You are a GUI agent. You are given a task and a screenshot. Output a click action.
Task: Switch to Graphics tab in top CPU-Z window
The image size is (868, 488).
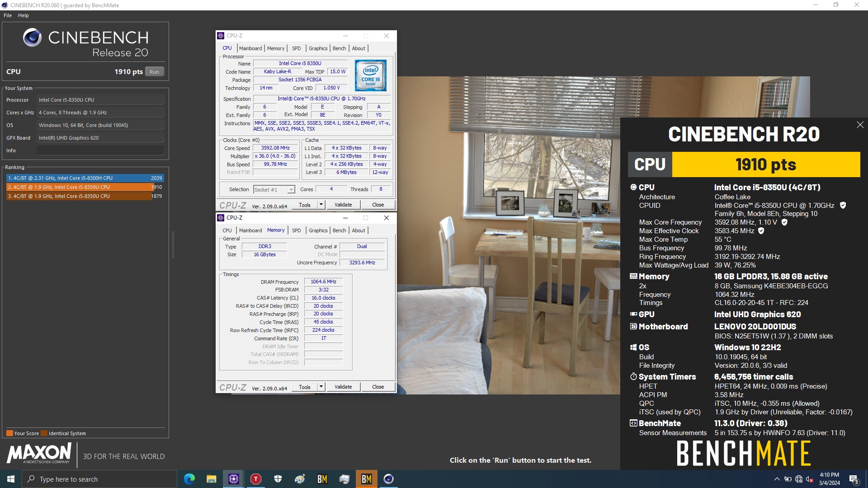[318, 48]
